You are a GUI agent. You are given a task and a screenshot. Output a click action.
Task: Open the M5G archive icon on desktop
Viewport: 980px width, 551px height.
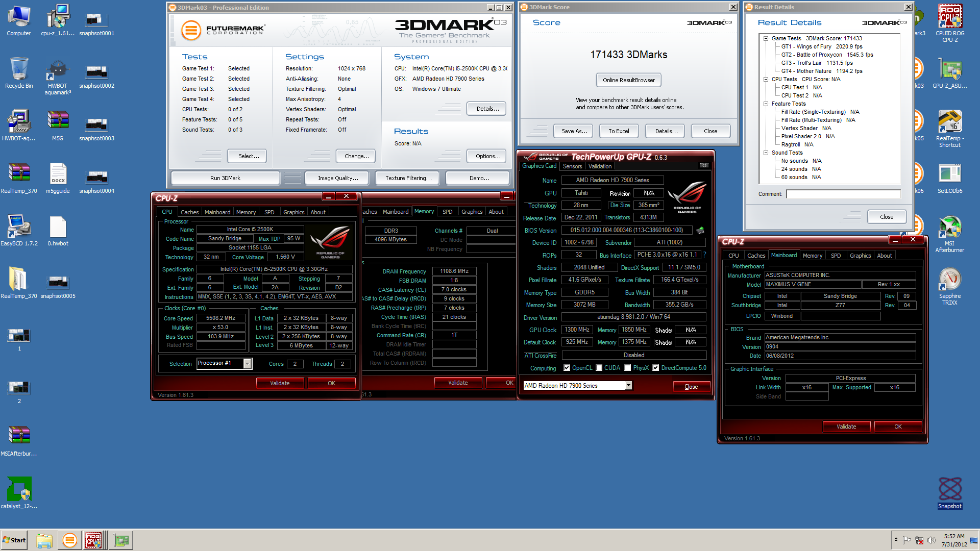click(x=58, y=126)
